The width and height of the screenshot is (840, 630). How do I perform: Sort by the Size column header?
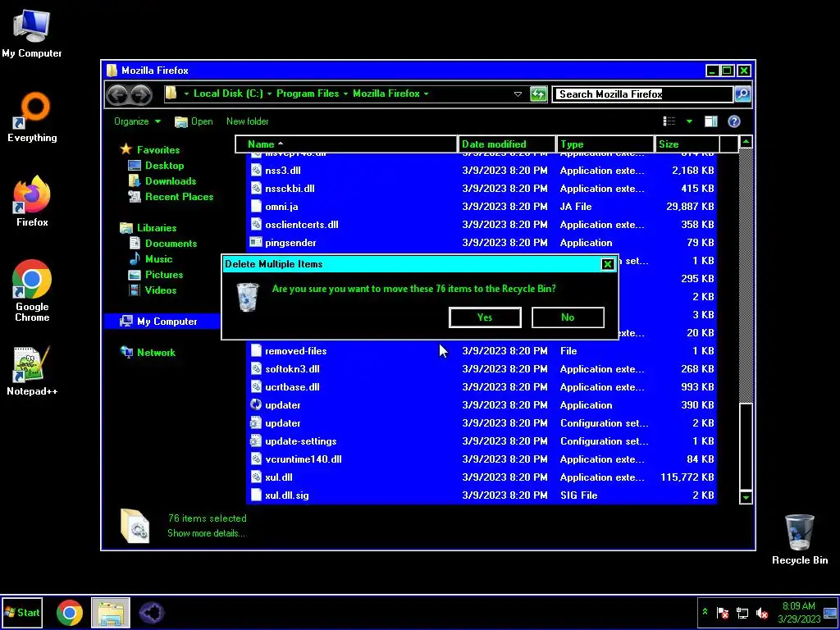[687, 144]
